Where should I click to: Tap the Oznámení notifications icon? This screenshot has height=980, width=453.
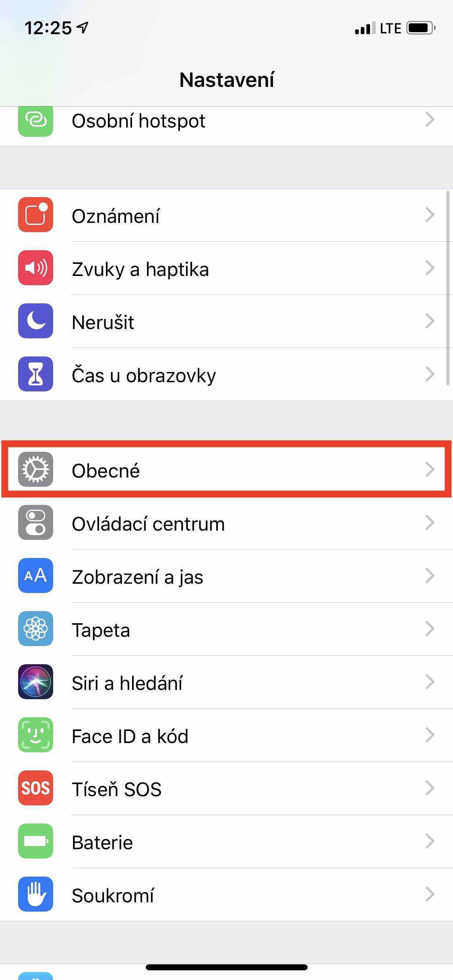[x=35, y=214]
